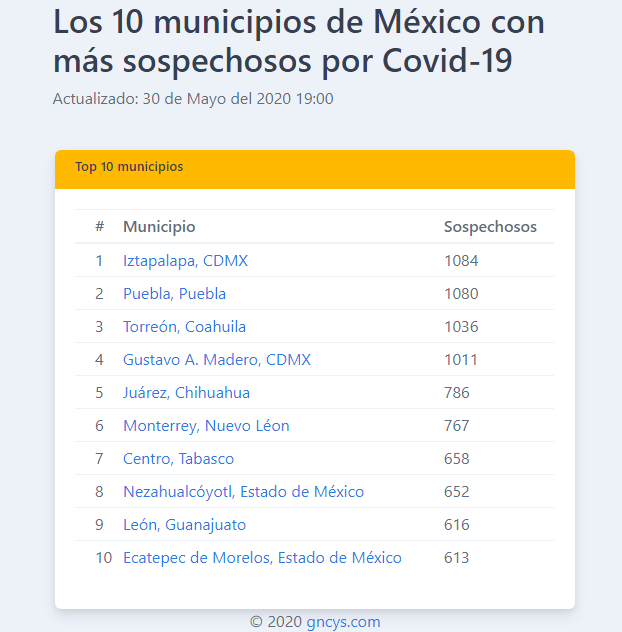Select the value 613 for Ecatepec
Image resolution: width=622 pixels, height=632 pixels.
[457, 558]
